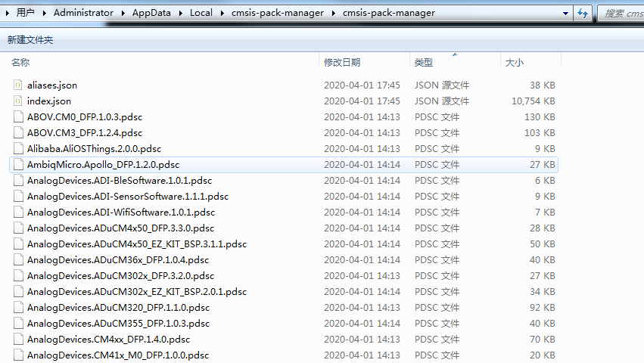Select the file name AnalogDevices.ADuCM4x50_DFP.3.3.0.pdsc
This screenshot has width=644, height=363.
click(121, 228)
